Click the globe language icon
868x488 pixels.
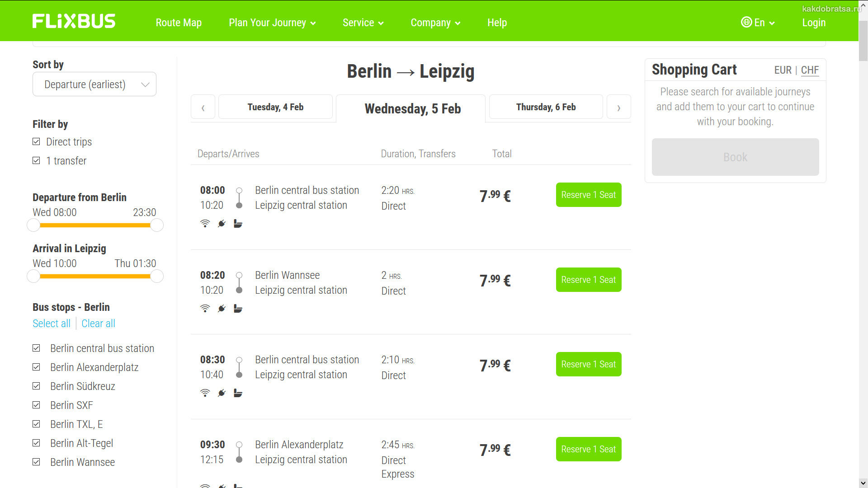pos(746,22)
